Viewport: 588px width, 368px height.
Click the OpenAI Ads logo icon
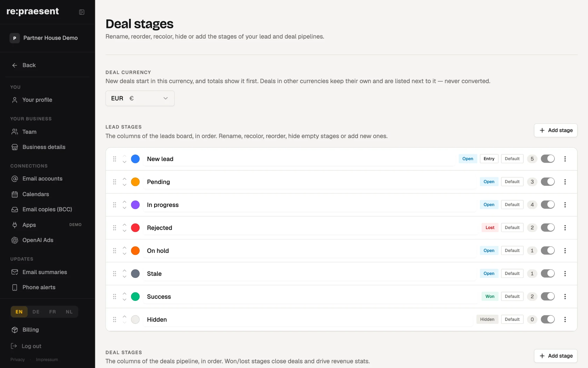click(x=15, y=240)
